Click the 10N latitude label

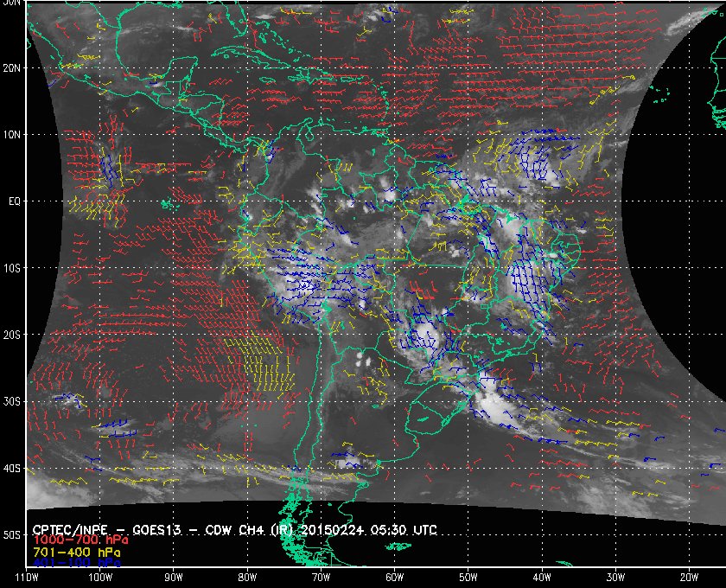pyautogui.click(x=11, y=134)
